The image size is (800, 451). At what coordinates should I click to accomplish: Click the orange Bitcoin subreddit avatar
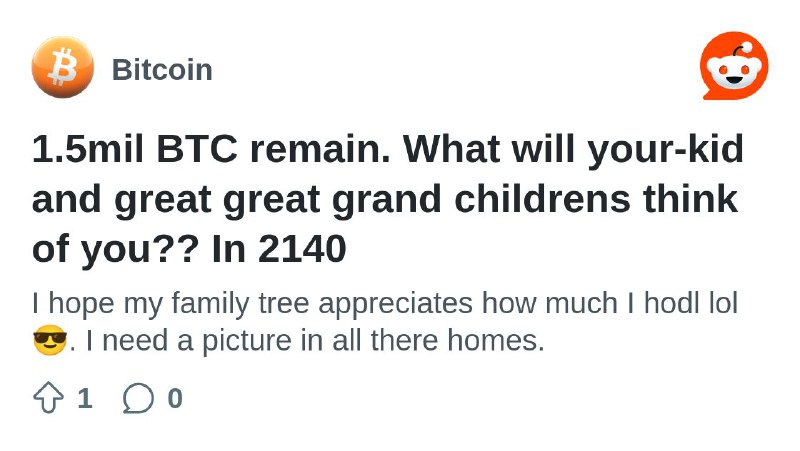click(63, 67)
